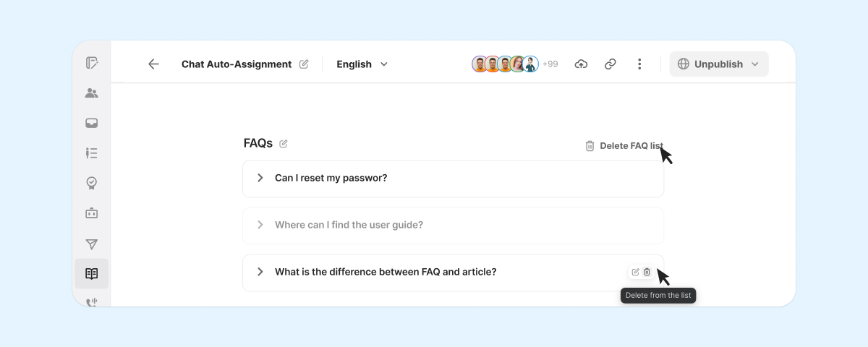Open the contacts people sidebar icon
Image resolution: width=868 pixels, height=347 pixels.
coord(91,93)
